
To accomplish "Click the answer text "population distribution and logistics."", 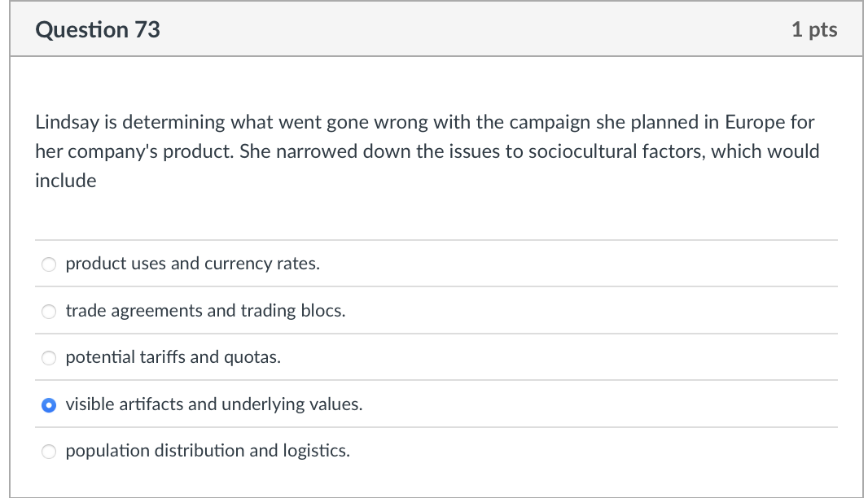I will pyautogui.click(x=208, y=450).
